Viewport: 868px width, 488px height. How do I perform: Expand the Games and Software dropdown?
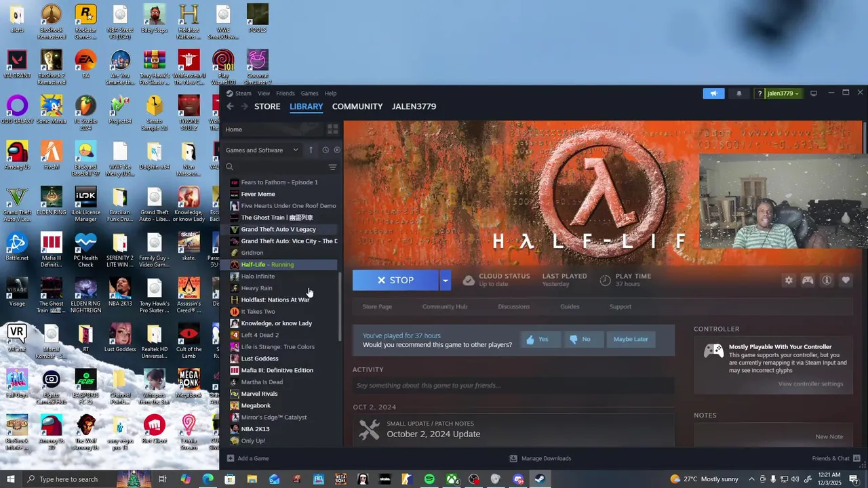click(262, 150)
